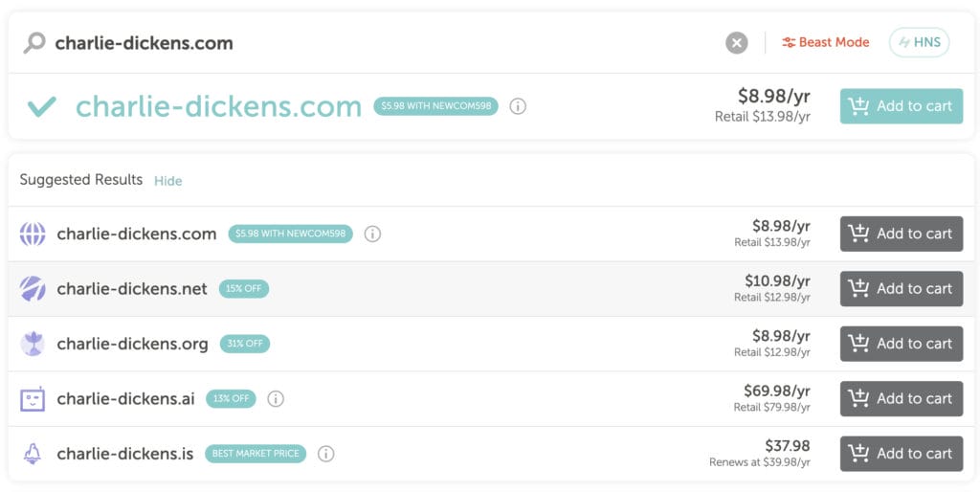Click the $10.98/yr price
The width and height of the screenshot is (980, 492).
click(777, 281)
